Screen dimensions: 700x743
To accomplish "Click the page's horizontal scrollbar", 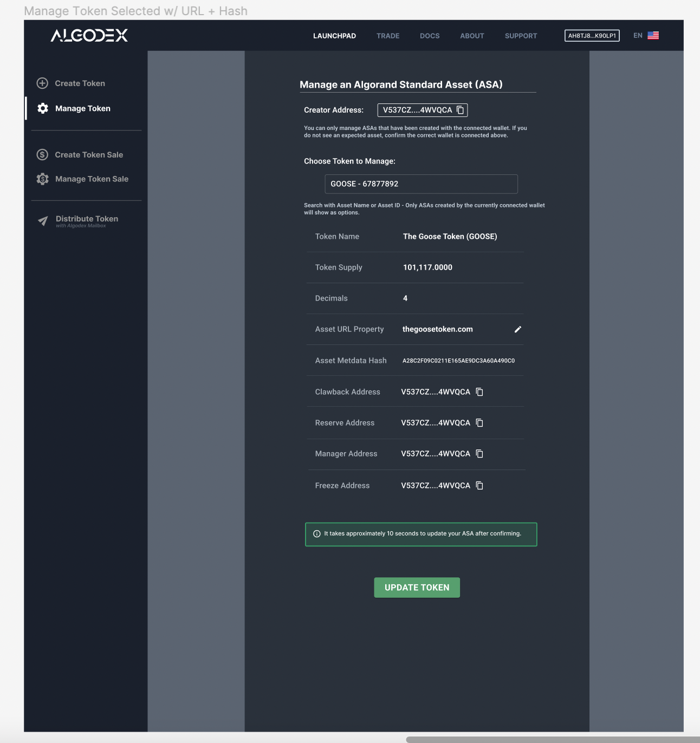I will click(x=553, y=739).
